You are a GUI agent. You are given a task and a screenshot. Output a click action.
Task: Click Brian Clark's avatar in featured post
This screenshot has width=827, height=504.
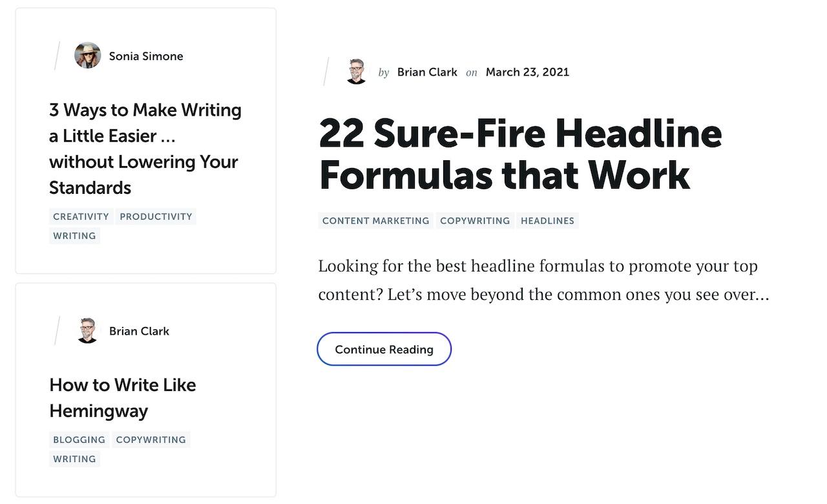pos(356,72)
